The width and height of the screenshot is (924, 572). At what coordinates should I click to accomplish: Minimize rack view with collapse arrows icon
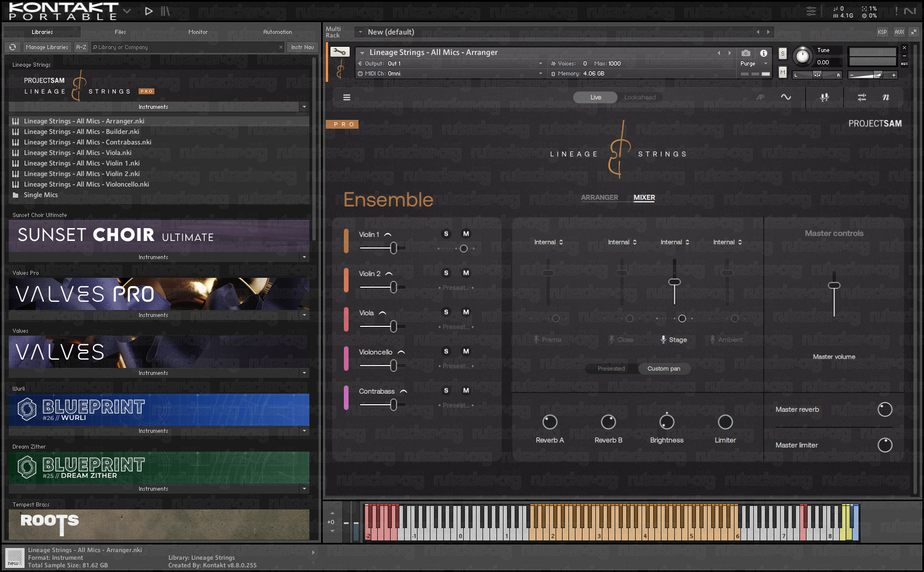[913, 32]
